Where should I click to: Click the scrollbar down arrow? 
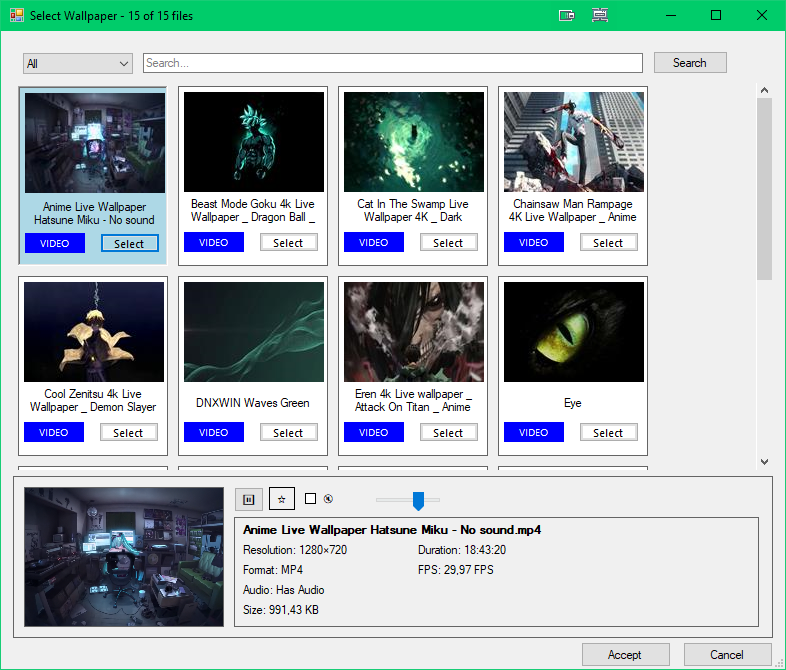[764, 462]
